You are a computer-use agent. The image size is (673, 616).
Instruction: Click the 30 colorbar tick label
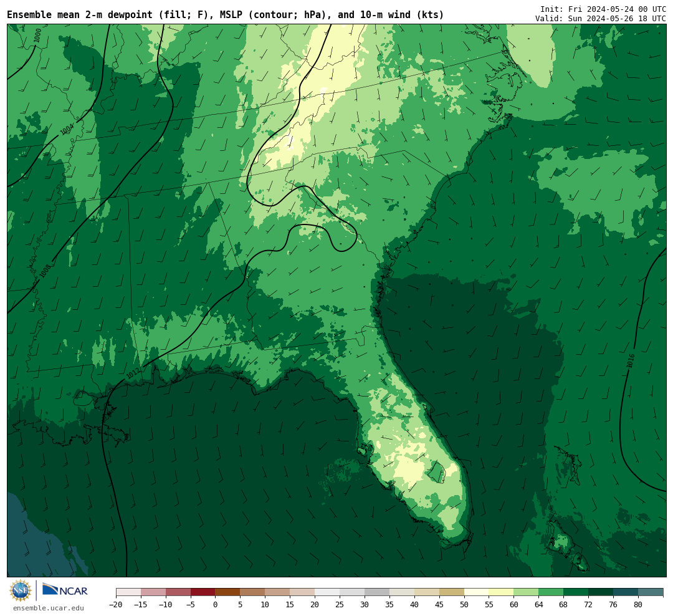point(365,604)
